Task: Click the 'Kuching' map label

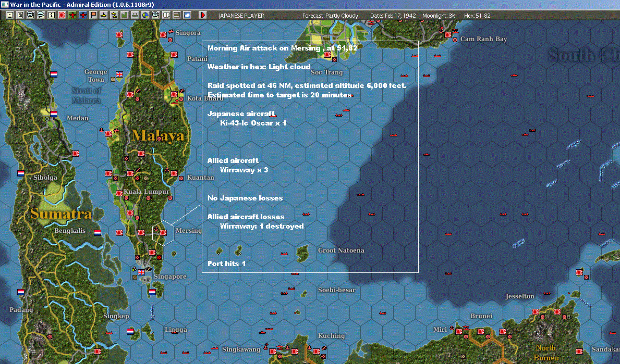Action: (x=331, y=335)
